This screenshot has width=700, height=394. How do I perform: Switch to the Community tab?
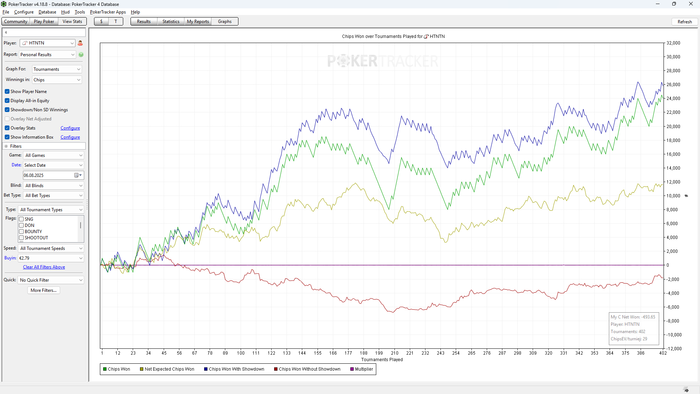(x=16, y=21)
